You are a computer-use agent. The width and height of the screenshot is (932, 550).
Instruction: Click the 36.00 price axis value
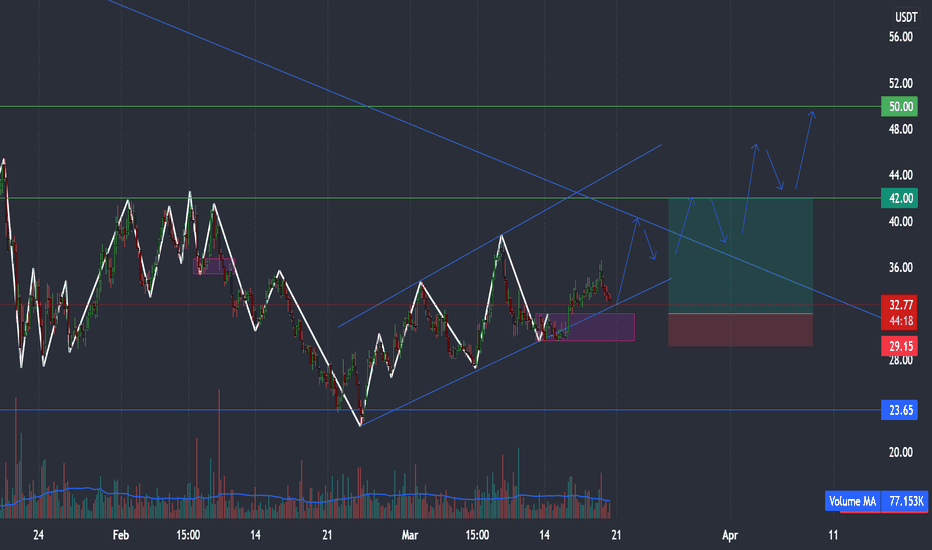(x=900, y=268)
